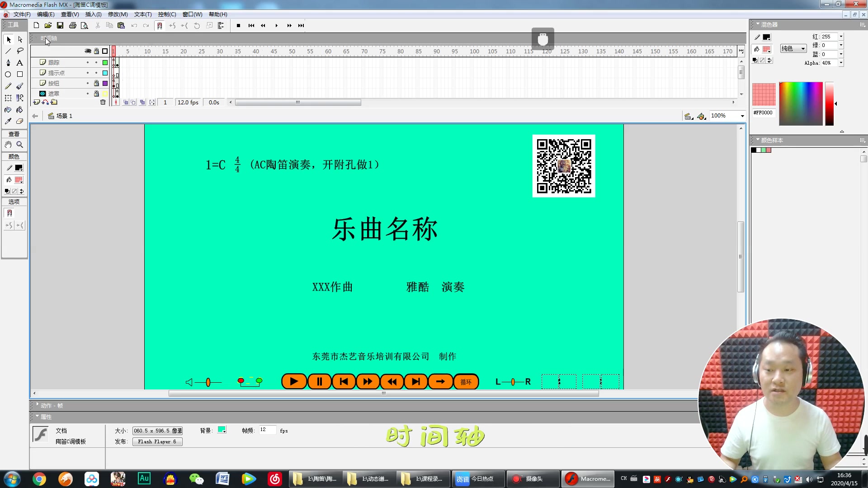Select the Rectangle tool
Screen dimensions: 868x488
[20, 75]
